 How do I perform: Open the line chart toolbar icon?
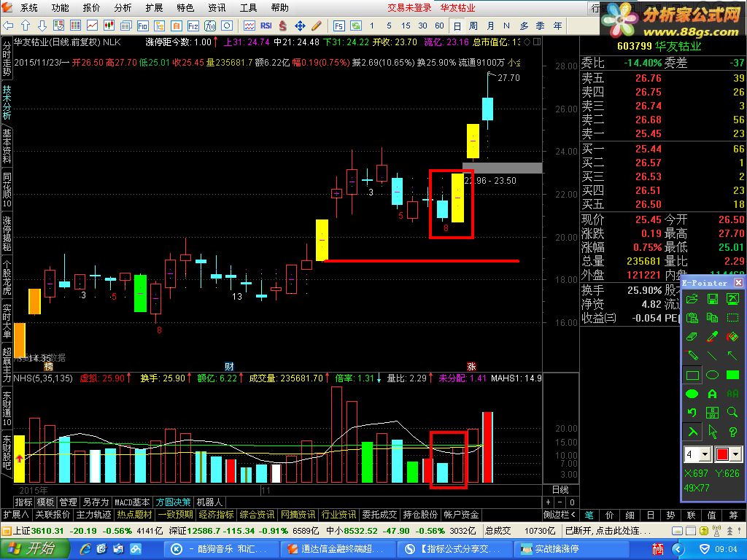point(93,26)
